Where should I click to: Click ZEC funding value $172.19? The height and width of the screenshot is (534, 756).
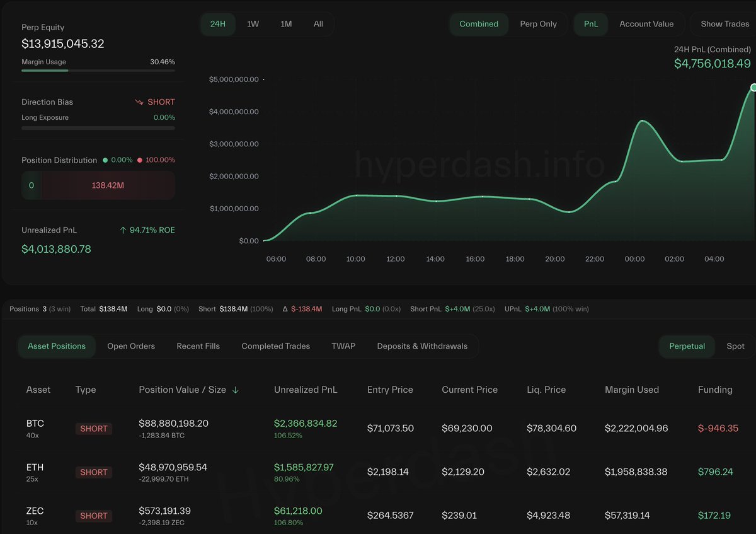tap(714, 515)
